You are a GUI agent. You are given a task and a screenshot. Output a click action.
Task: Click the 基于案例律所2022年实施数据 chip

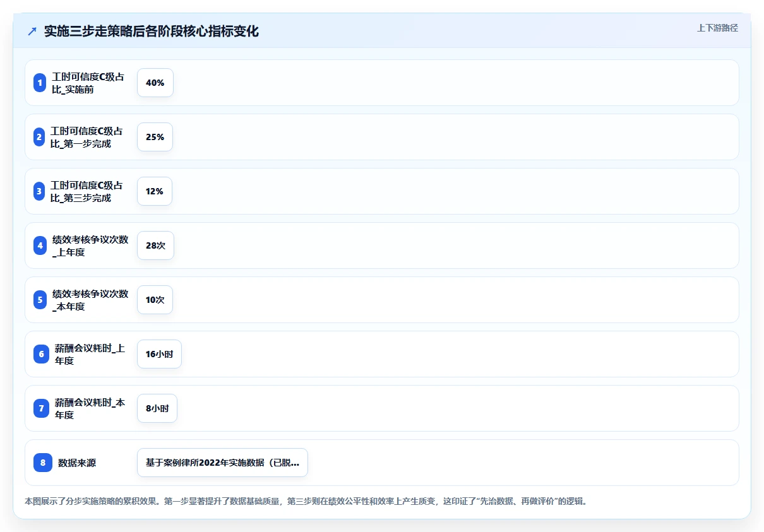[222, 463]
